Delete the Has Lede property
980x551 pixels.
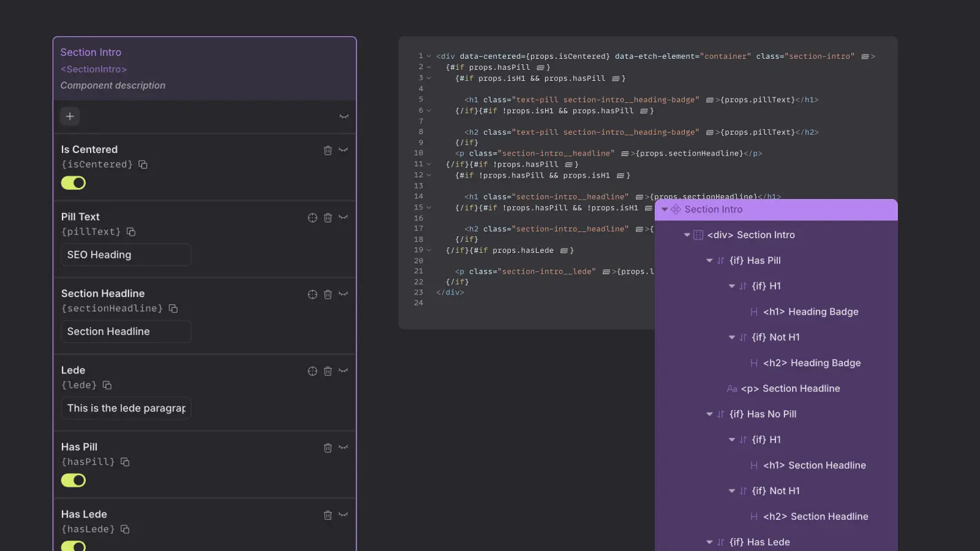tap(328, 515)
